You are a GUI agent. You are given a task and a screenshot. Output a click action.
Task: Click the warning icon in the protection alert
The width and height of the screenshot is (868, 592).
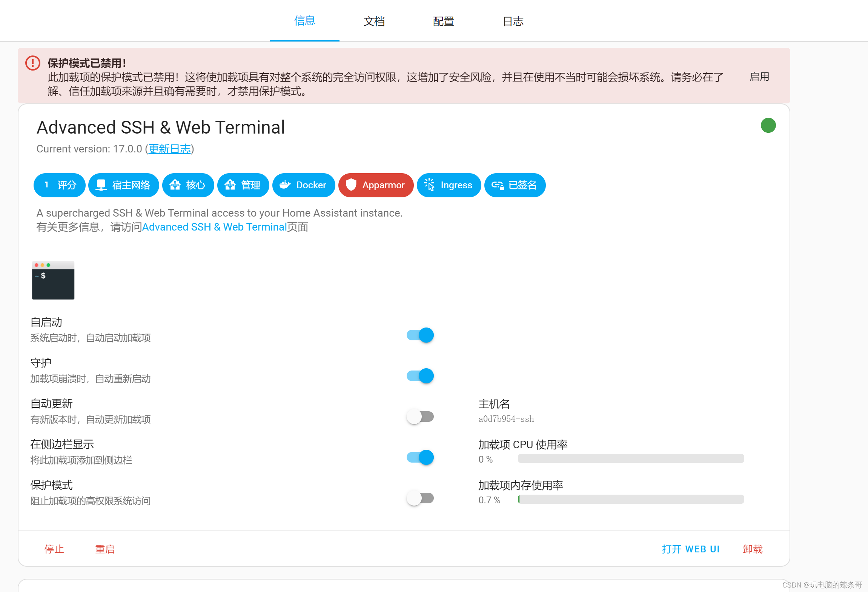coord(33,63)
